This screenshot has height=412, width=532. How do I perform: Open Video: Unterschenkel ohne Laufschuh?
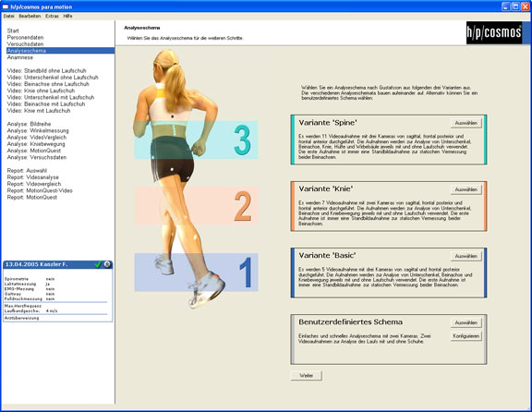point(53,78)
